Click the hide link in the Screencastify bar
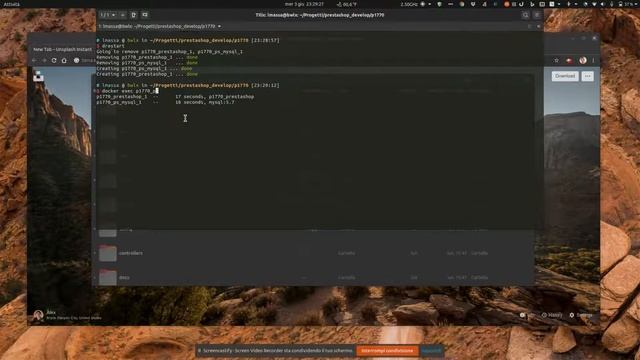Image resolution: width=640 pixels, height=360 pixels. click(431, 351)
